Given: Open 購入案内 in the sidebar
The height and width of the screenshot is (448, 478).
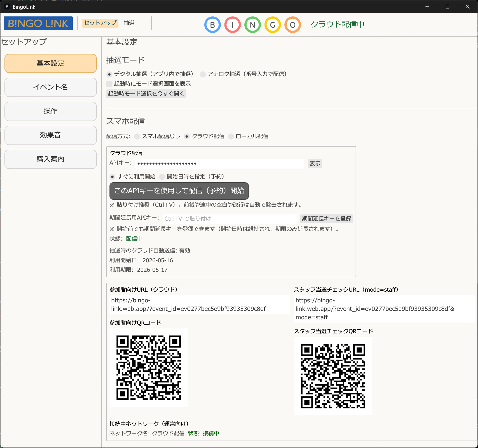Looking at the screenshot, I should [x=51, y=159].
